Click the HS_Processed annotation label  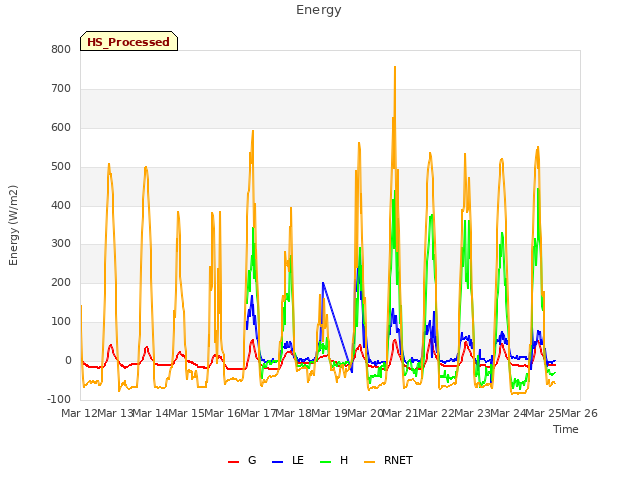pos(129,42)
